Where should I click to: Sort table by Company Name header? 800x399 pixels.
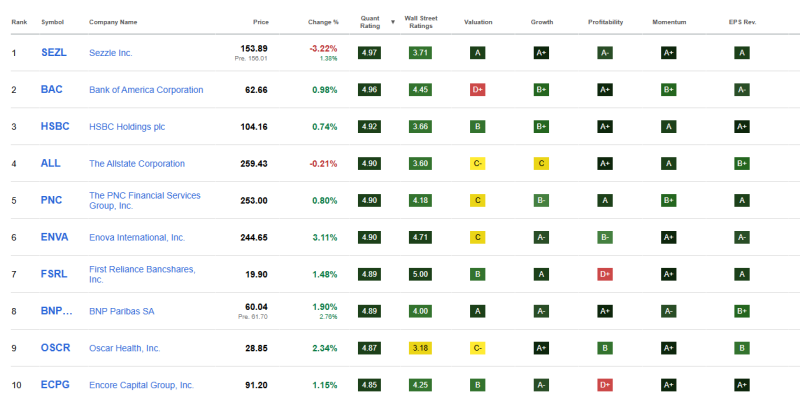pos(113,22)
